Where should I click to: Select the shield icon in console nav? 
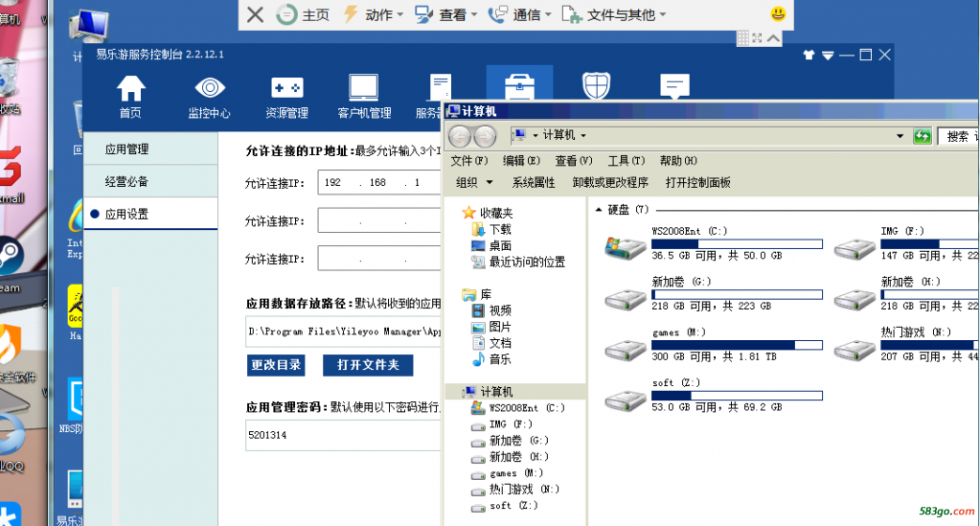[596, 86]
